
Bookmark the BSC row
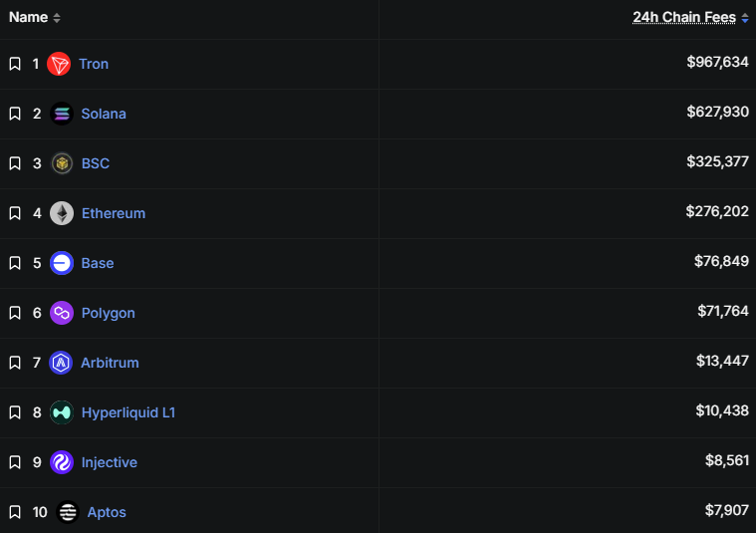(x=15, y=163)
